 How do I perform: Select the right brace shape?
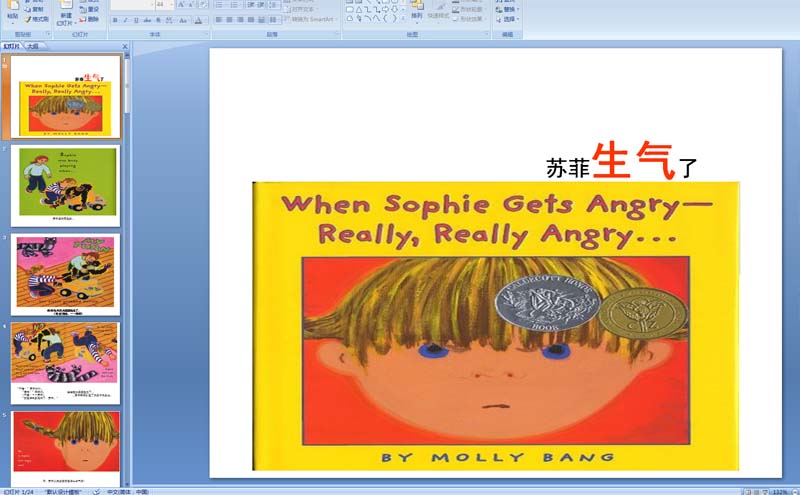click(x=394, y=18)
